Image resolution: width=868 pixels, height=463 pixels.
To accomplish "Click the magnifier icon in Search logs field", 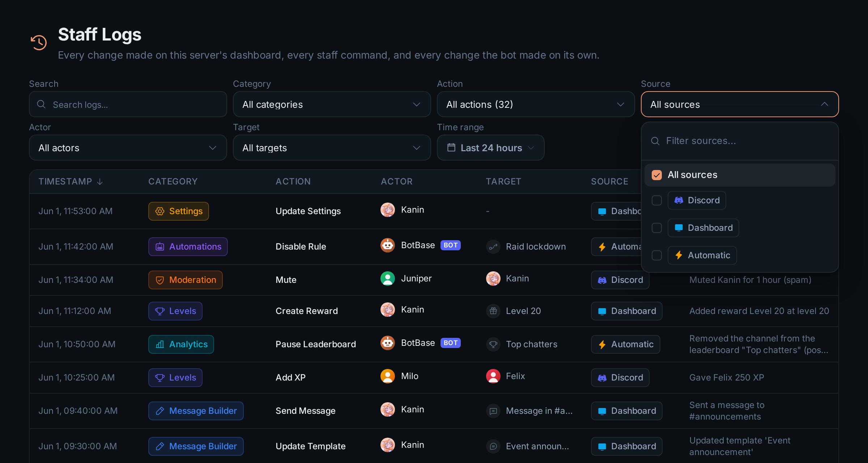I will click(41, 104).
